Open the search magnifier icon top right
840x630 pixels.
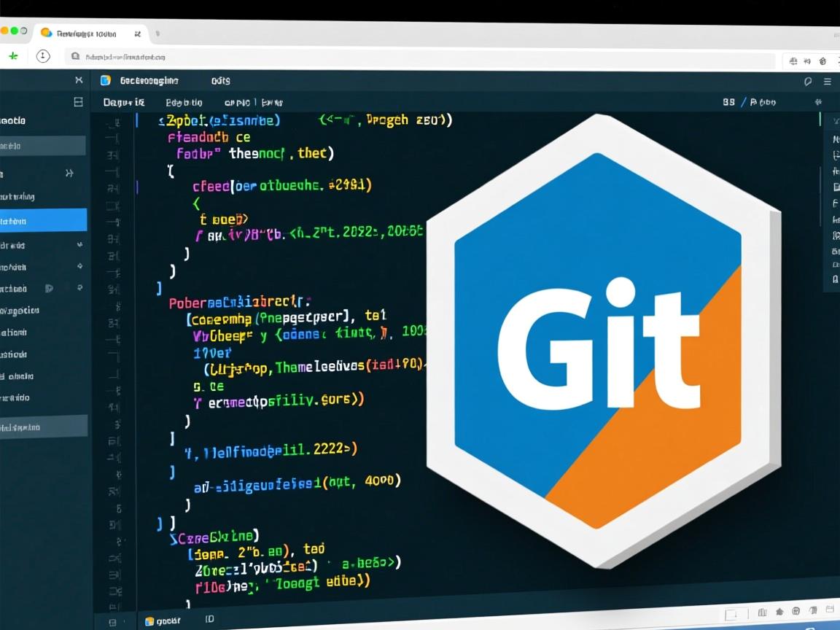click(x=807, y=81)
